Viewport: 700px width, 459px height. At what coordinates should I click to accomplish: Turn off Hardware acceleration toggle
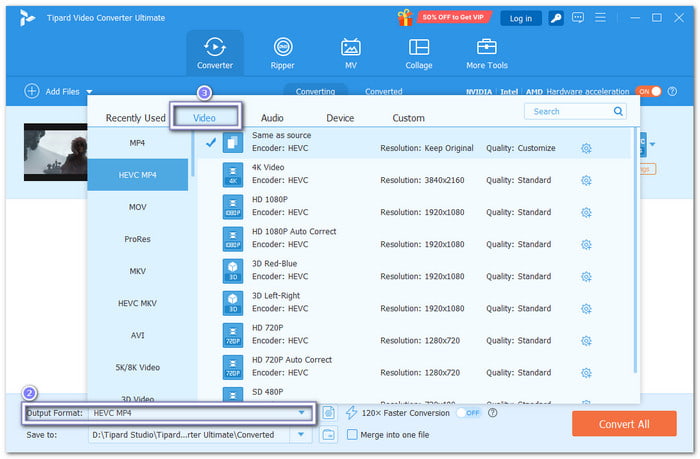649,92
